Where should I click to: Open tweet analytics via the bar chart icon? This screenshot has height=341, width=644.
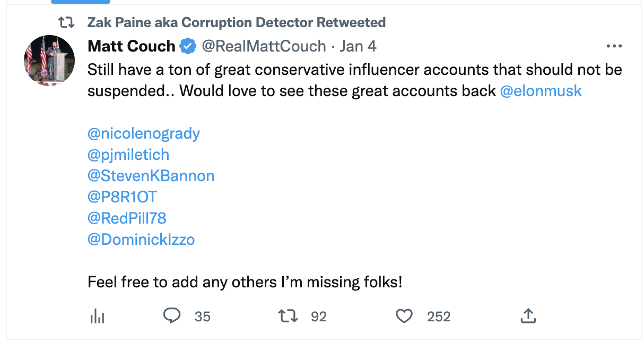[97, 316]
